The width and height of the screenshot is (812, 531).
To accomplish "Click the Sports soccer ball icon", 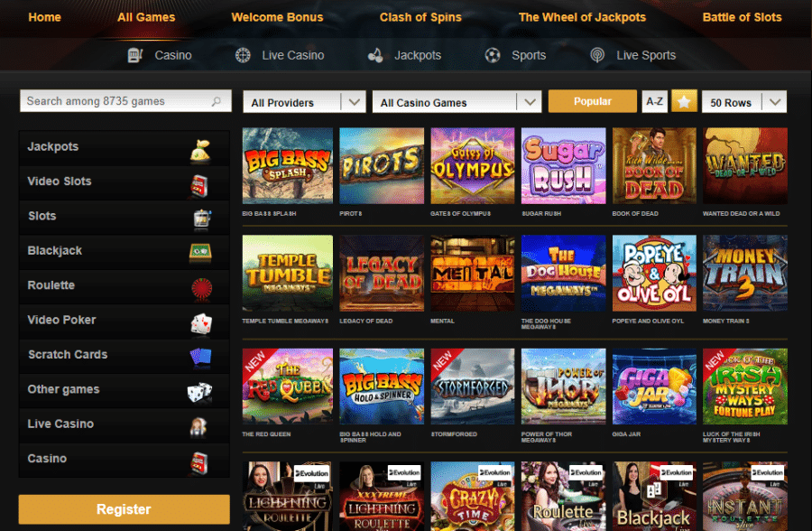I will tap(493, 55).
